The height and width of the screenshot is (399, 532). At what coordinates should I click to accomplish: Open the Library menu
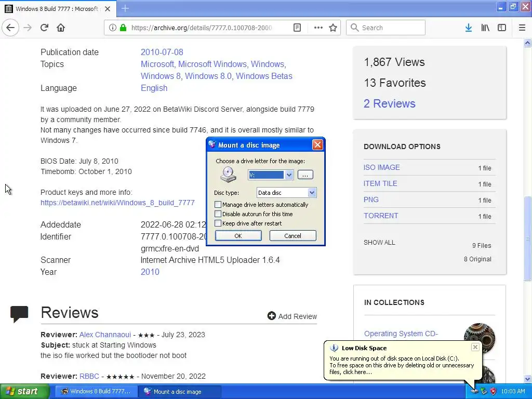pyautogui.click(x=485, y=28)
